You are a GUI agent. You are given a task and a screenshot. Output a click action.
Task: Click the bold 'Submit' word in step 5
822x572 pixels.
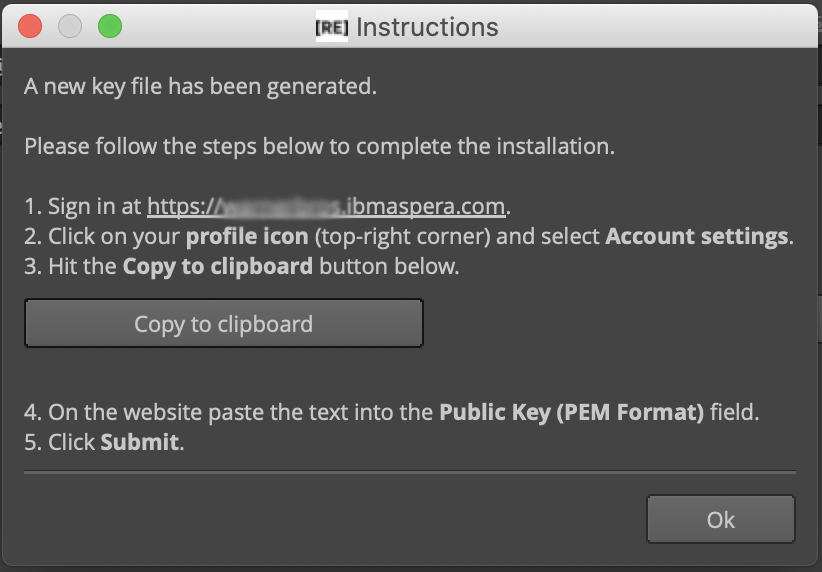tap(139, 443)
